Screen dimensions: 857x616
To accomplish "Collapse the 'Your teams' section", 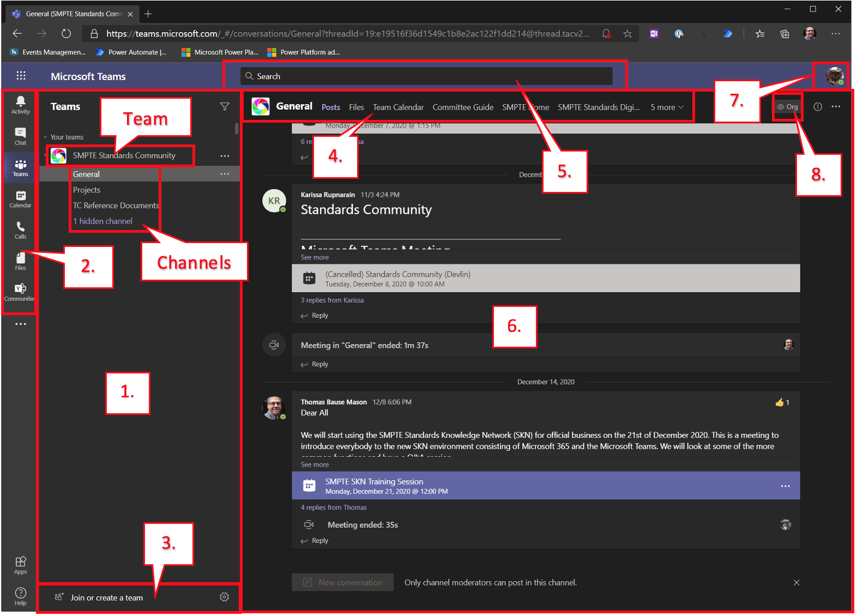I will [46, 137].
